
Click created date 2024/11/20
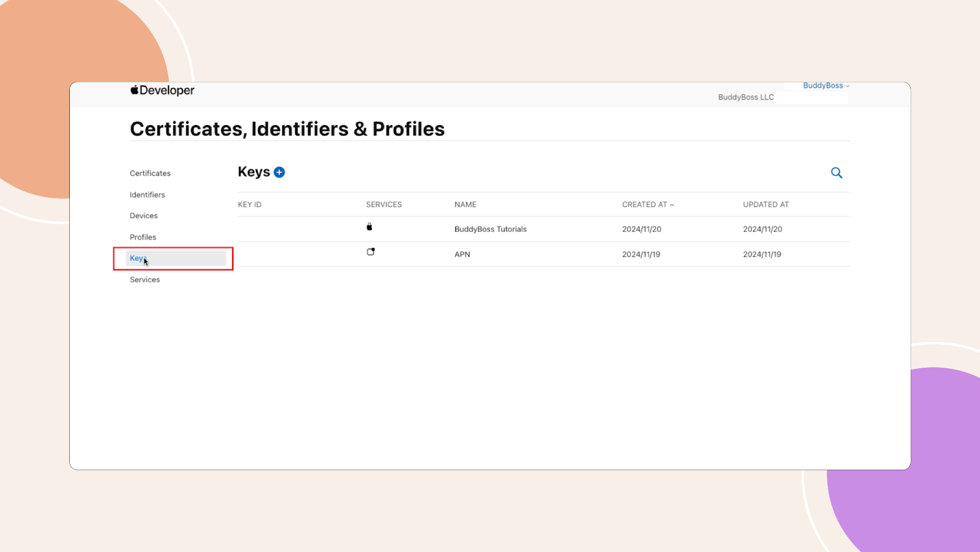tap(641, 229)
